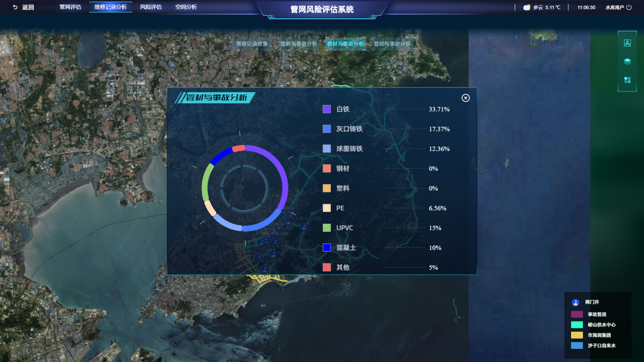
Task: Click the 市海润集团 legend swatch
Action: point(577,335)
